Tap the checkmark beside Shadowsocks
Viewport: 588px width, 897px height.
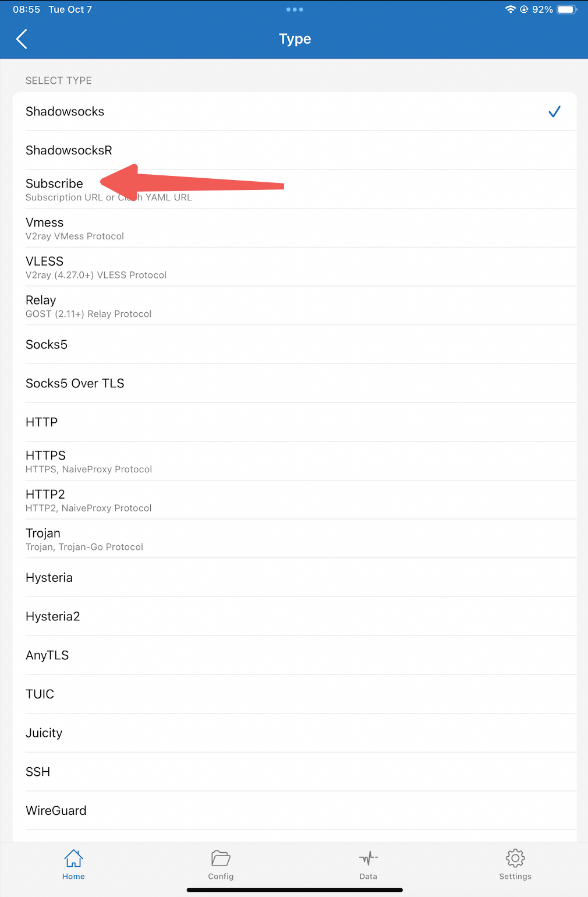pos(554,112)
